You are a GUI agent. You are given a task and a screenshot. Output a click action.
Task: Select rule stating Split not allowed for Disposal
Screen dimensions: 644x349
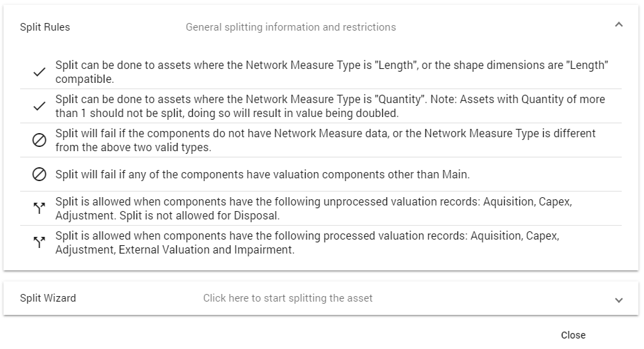point(314,208)
